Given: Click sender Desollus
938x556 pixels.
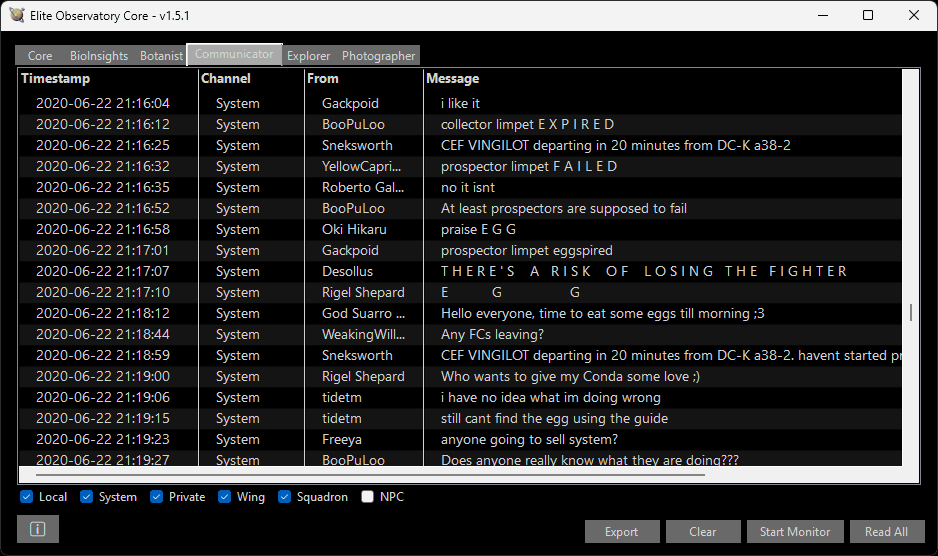Looking at the screenshot, I should (347, 271).
